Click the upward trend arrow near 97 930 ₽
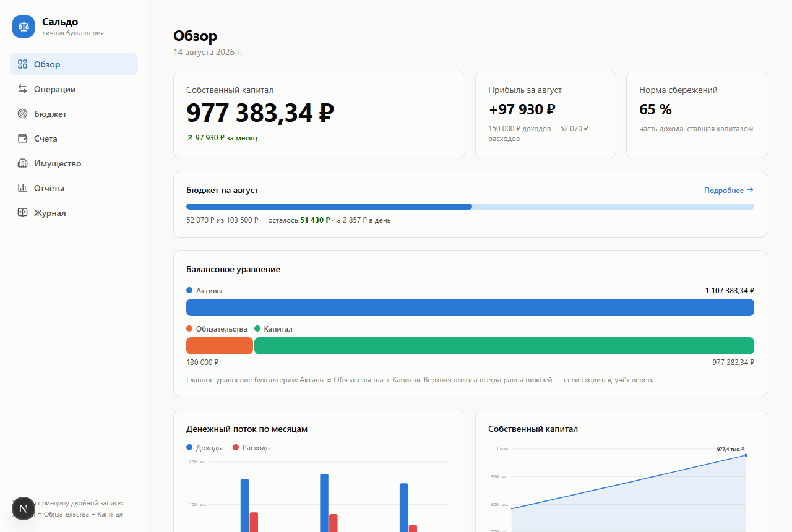The image size is (792, 532). click(x=190, y=138)
